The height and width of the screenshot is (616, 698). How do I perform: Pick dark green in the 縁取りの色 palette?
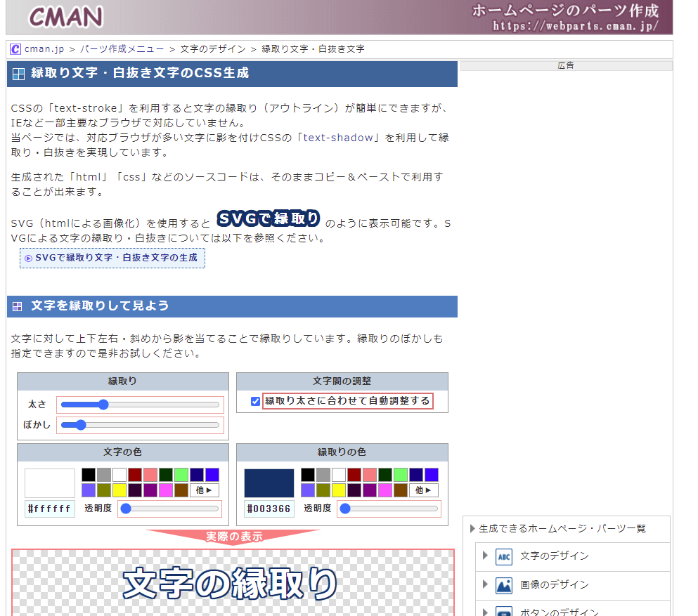(385, 475)
